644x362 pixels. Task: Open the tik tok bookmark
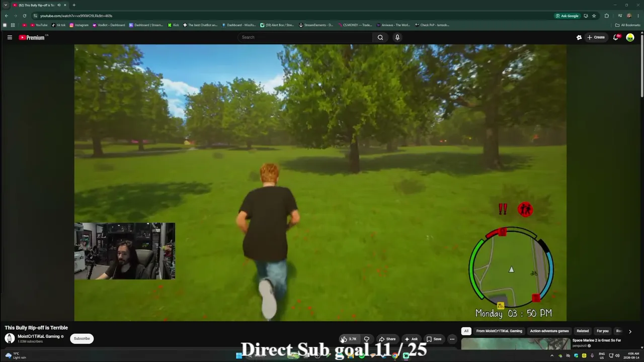(x=58, y=25)
